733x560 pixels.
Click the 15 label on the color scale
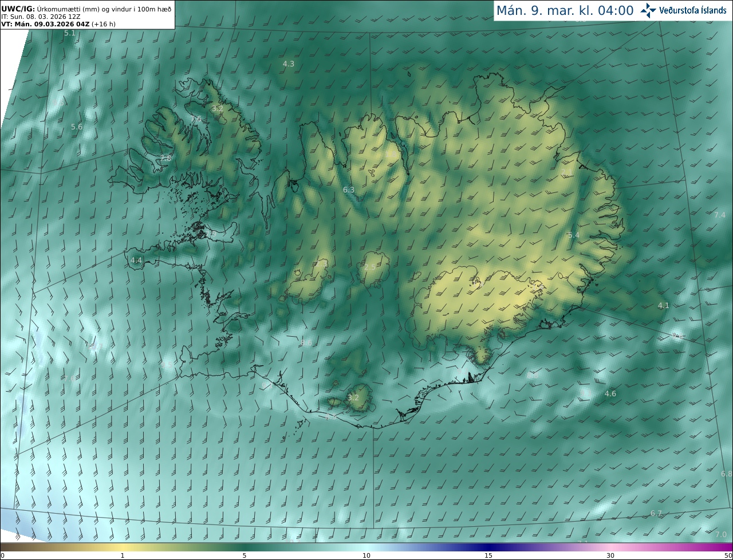[488, 555]
